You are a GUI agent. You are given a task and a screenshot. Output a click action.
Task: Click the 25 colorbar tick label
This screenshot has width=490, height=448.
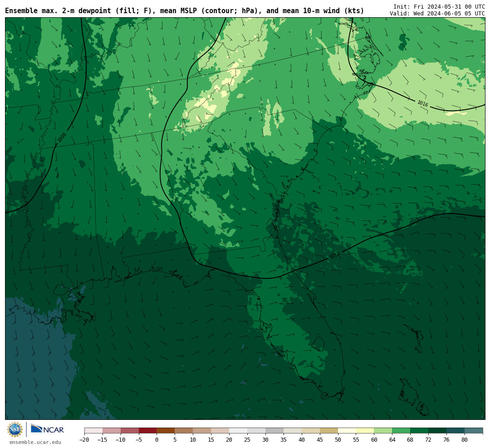pyautogui.click(x=247, y=440)
